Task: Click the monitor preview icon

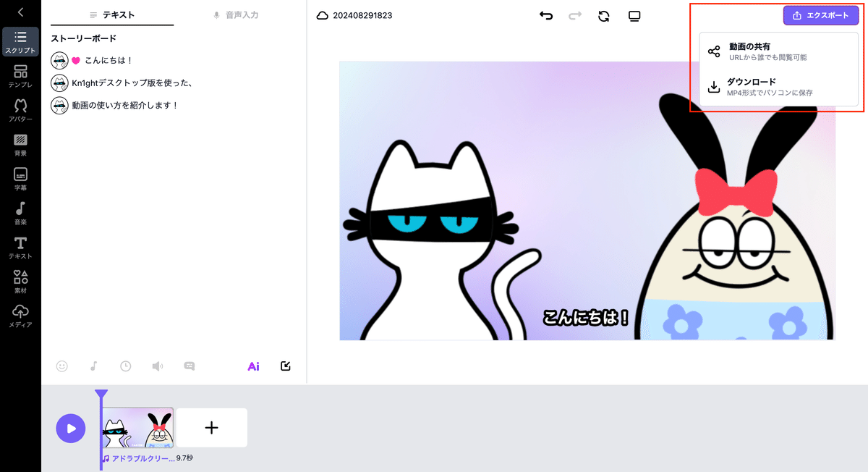Action: pyautogui.click(x=634, y=15)
